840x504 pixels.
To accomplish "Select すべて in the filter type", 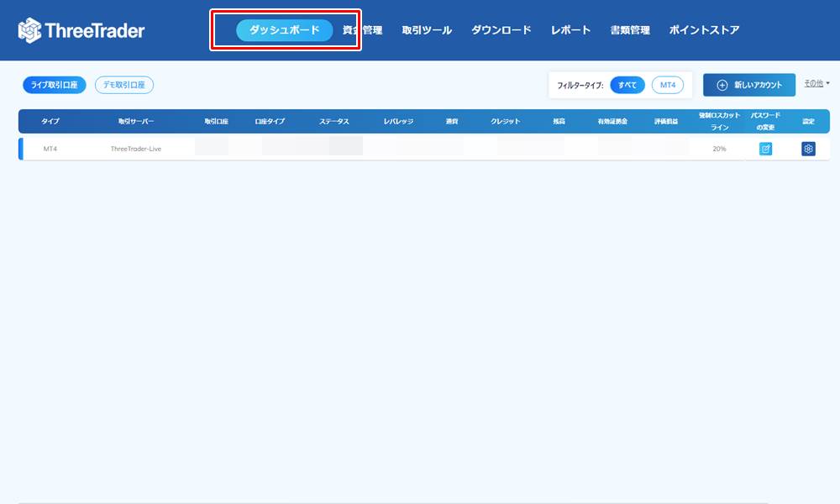I will [x=626, y=85].
